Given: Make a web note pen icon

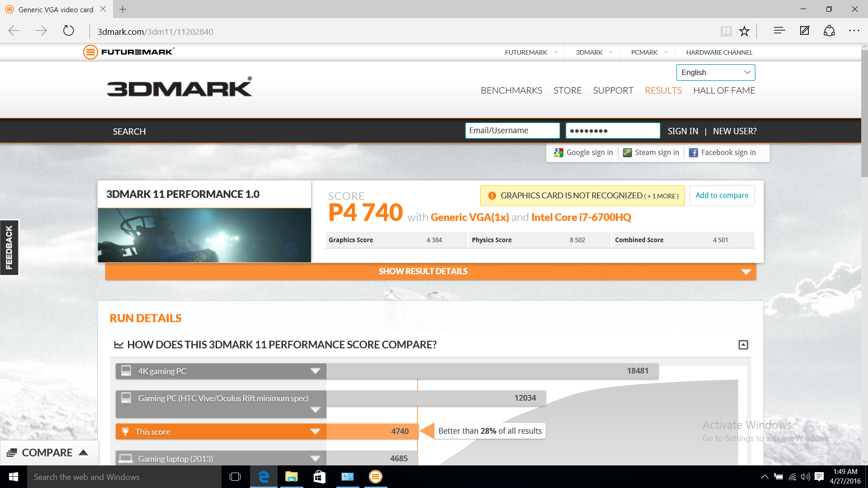Looking at the screenshot, I should (805, 31).
